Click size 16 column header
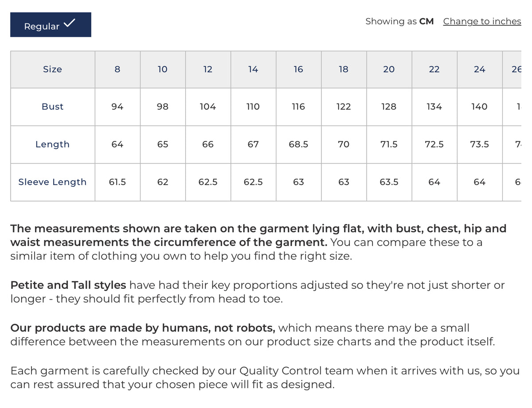This screenshot has width=532, height=408. tap(298, 70)
